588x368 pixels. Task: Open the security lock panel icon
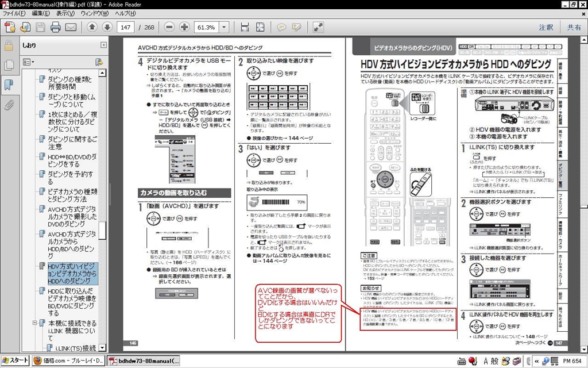tap(9, 46)
